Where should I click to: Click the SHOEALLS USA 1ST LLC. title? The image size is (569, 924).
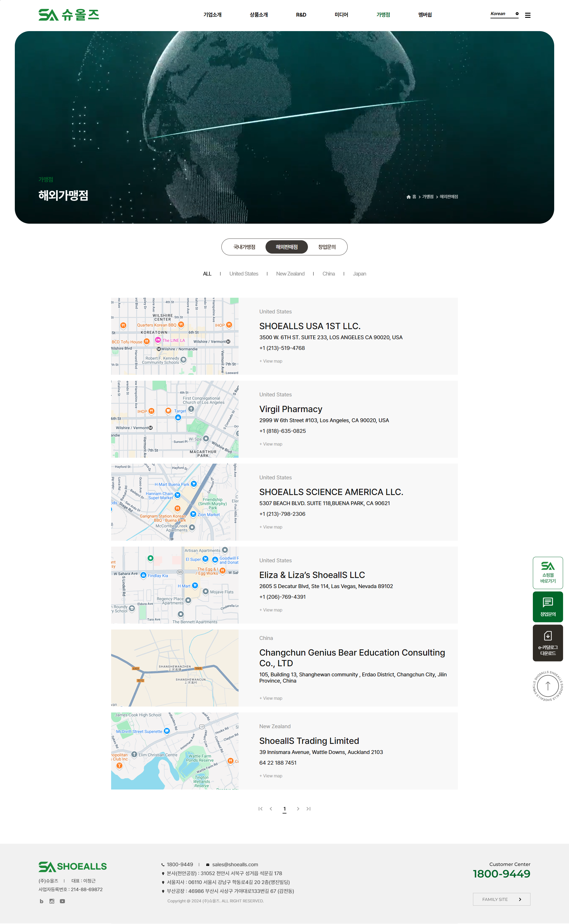pos(310,326)
